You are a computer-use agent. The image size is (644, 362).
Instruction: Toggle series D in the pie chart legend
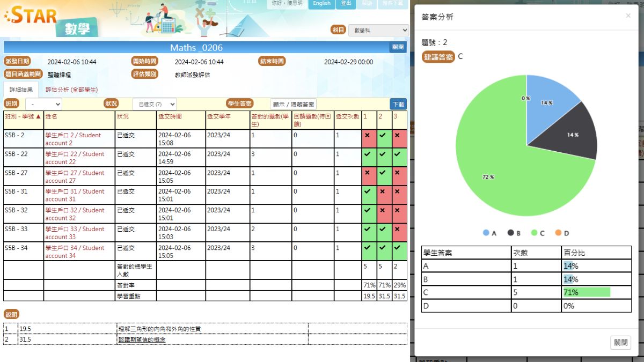[x=562, y=233]
